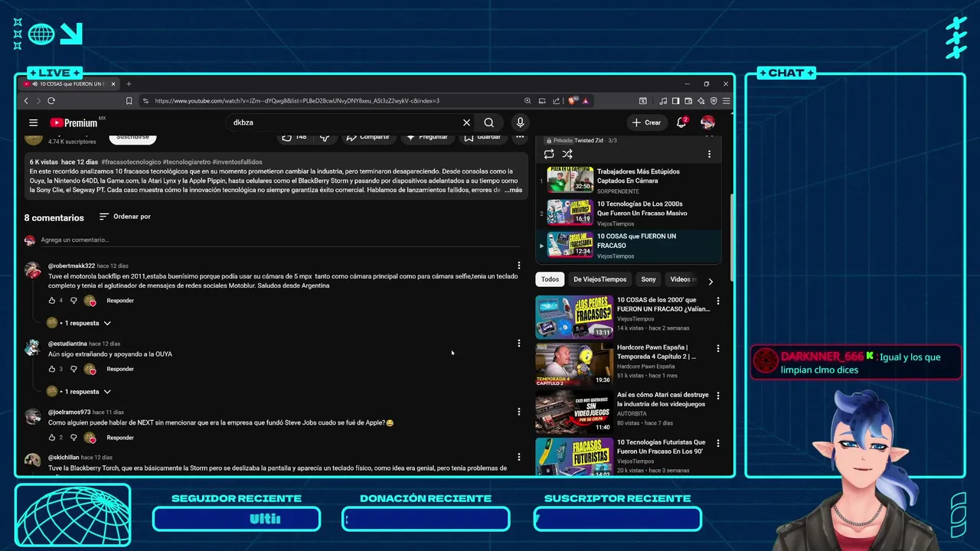This screenshot has width=980, height=551.
Task: Open @skichillan's channel link
Action: point(64,458)
